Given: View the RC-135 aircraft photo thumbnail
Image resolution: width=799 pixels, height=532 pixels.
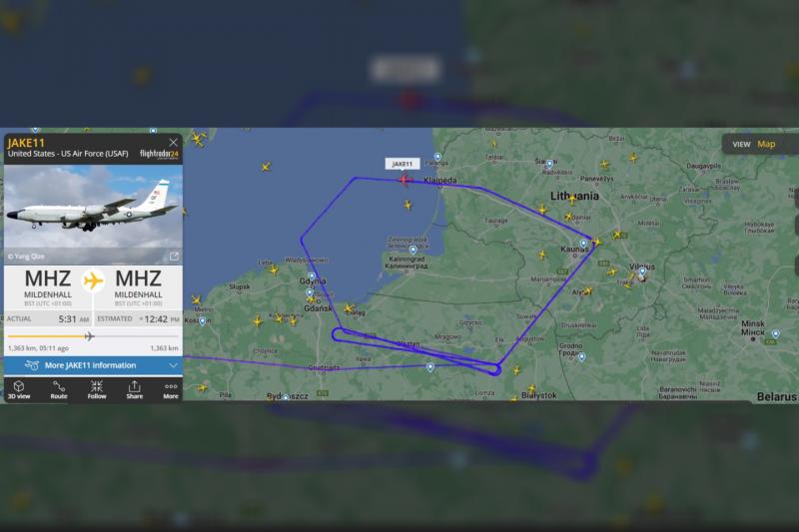Looking at the screenshot, I should pos(93,215).
